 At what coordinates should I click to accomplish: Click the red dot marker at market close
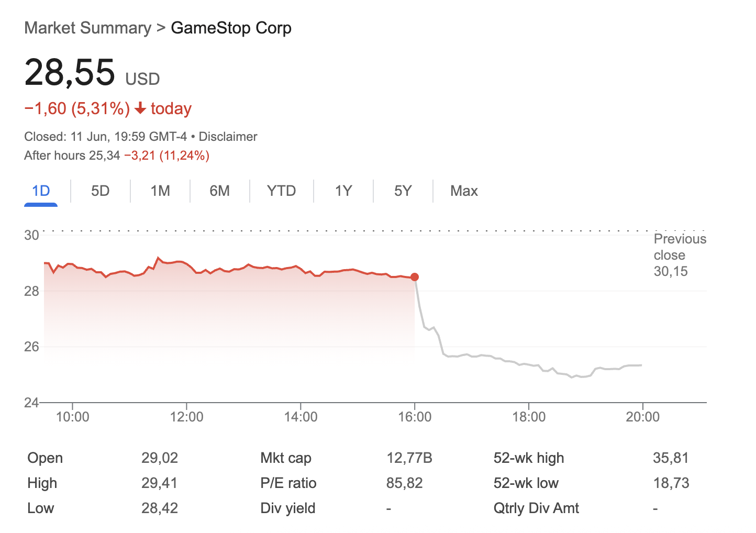415,277
